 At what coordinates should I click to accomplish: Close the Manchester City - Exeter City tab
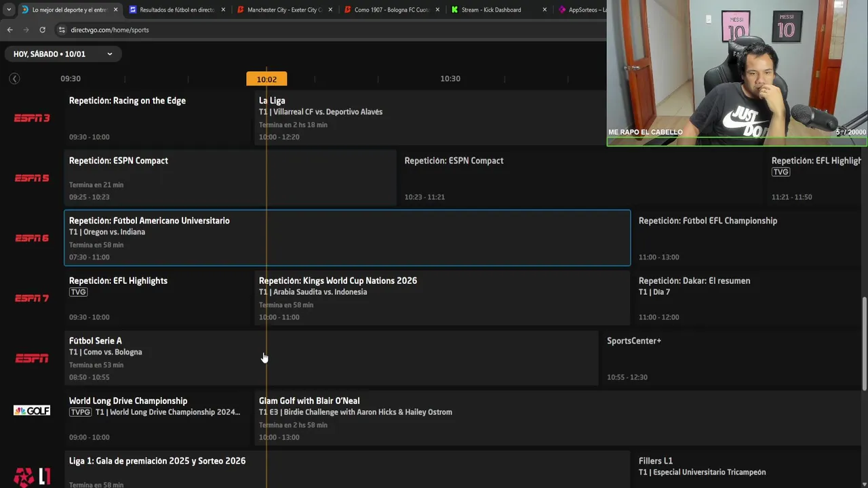330,9
